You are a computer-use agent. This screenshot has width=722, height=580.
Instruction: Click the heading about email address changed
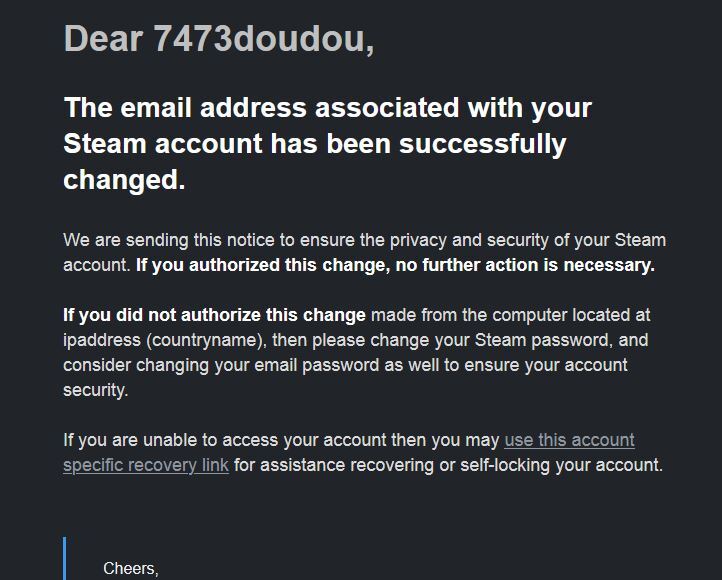(x=327, y=107)
